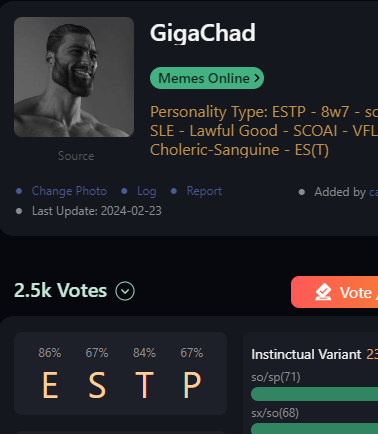Open the Log link
Image resolution: width=378 pixels, height=434 pixels.
coord(147,191)
